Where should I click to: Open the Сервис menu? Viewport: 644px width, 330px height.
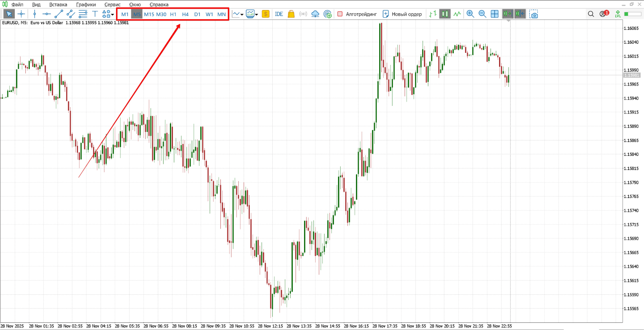click(x=112, y=5)
